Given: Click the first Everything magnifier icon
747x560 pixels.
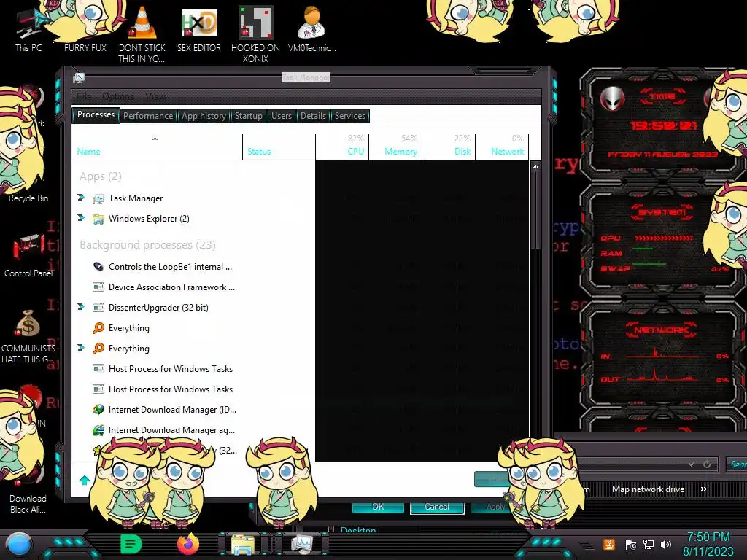Looking at the screenshot, I should tap(98, 328).
